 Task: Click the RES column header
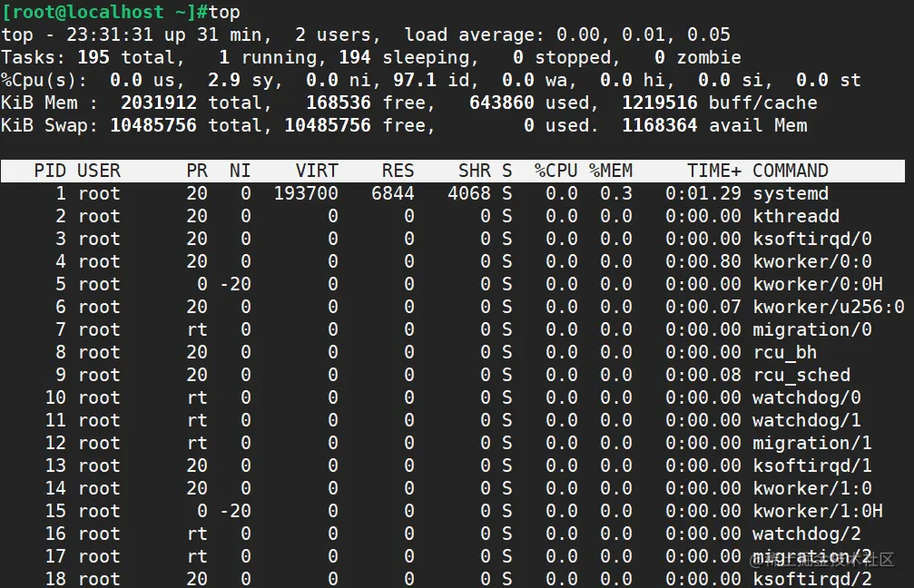click(398, 171)
